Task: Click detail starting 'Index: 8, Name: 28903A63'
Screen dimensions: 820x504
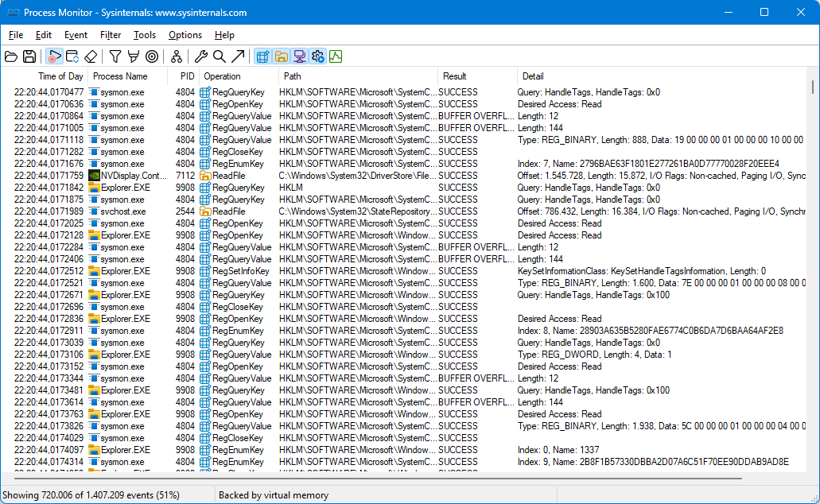Action: pyautogui.click(x=651, y=331)
